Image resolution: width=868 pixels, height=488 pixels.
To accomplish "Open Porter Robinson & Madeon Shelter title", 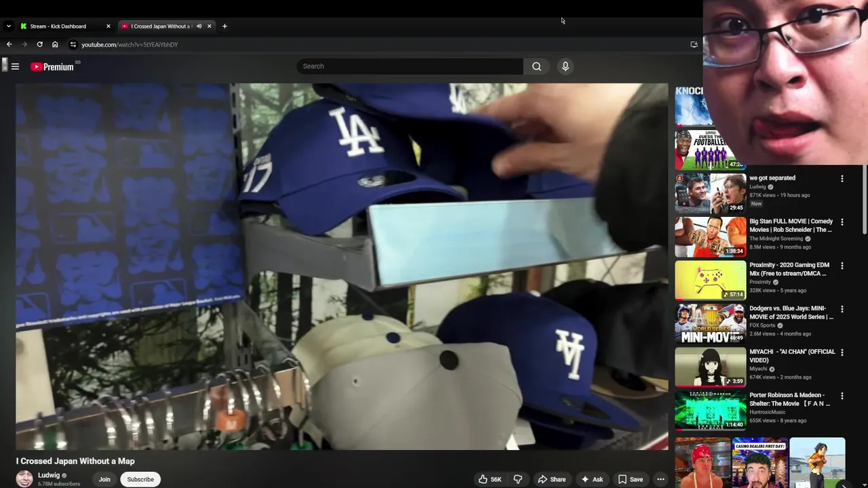I will click(x=790, y=399).
